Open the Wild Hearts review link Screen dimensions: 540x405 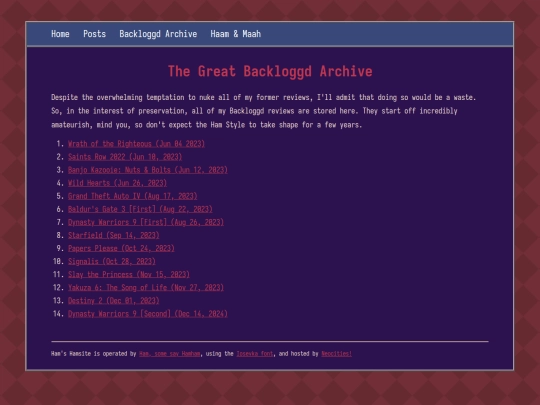point(117,183)
